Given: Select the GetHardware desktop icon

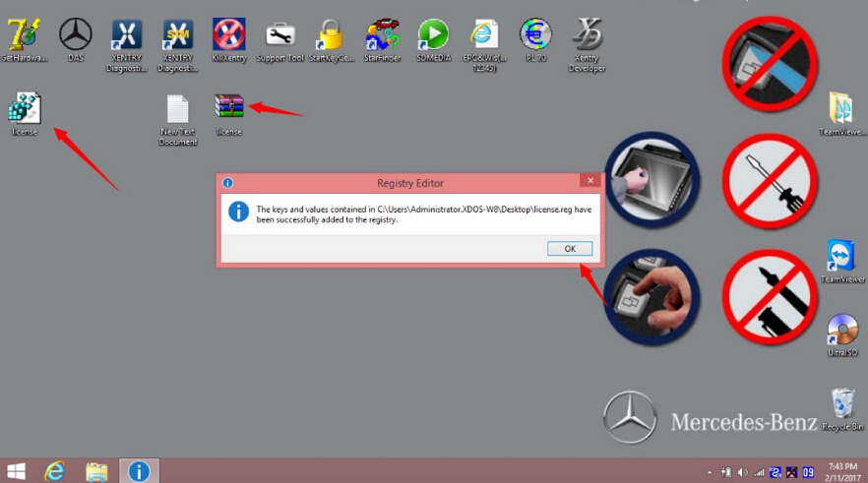Looking at the screenshot, I should point(24,36).
